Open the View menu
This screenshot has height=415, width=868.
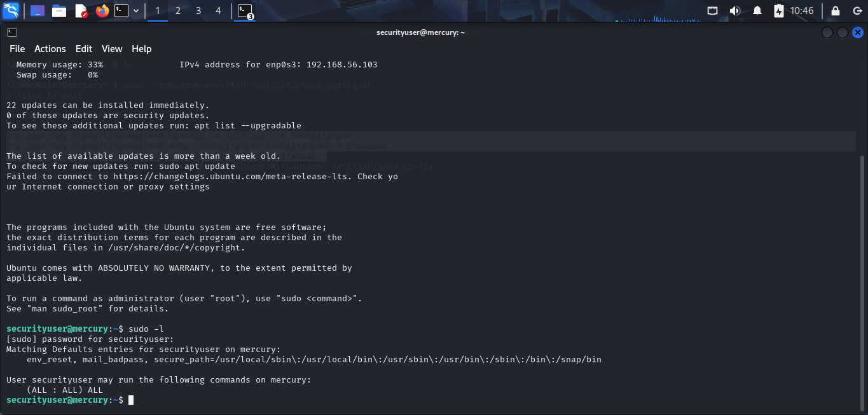112,49
